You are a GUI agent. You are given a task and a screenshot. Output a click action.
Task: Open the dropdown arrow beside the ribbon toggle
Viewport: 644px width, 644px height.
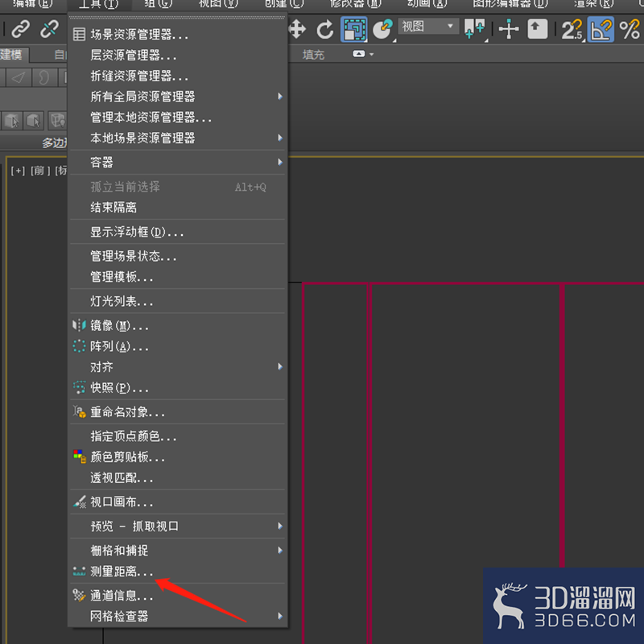(371, 54)
